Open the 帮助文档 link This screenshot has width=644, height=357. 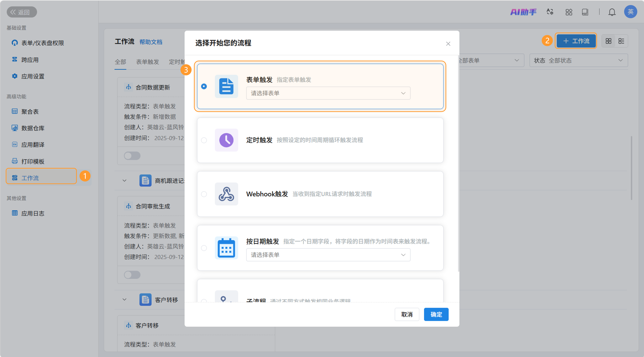click(151, 42)
